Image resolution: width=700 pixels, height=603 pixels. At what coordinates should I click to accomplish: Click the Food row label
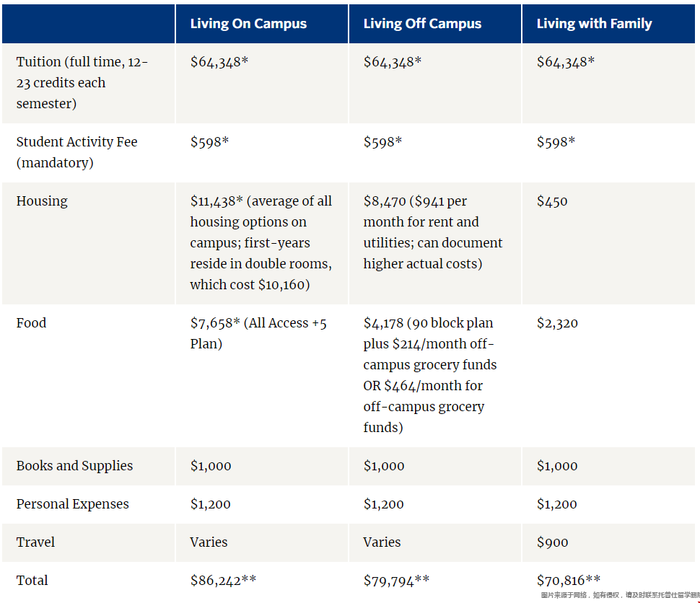tap(31, 322)
